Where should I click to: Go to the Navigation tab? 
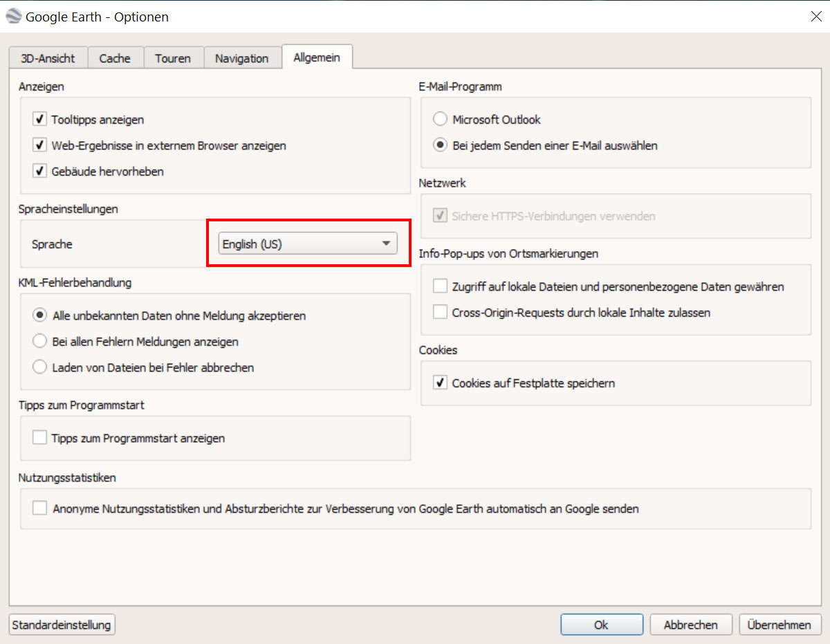click(x=241, y=59)
